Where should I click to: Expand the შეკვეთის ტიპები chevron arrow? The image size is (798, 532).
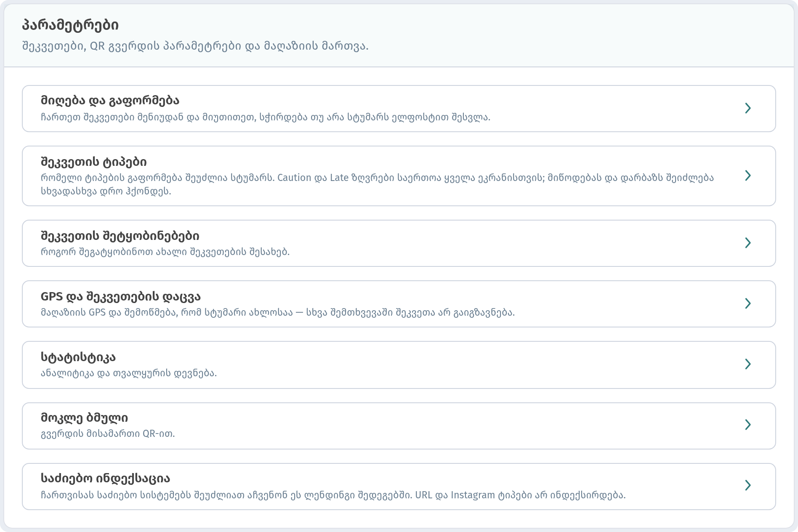[x=747, y=176]
